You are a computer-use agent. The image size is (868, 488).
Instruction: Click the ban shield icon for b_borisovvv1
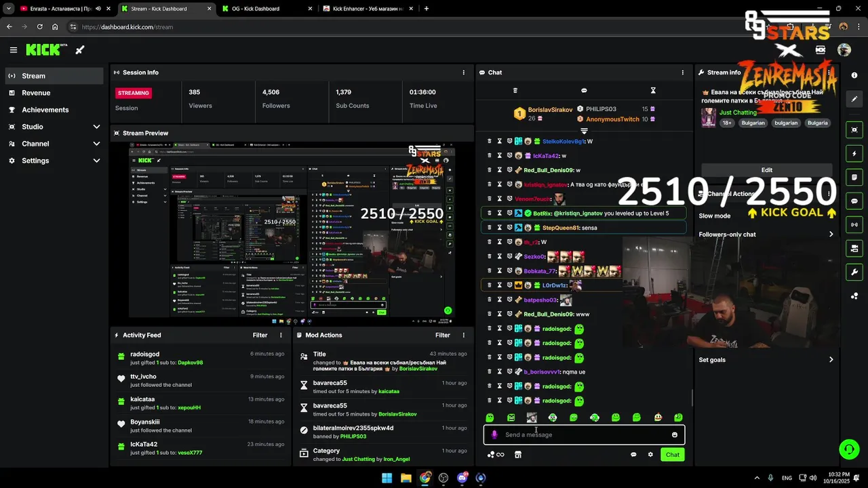coord(509,371)
